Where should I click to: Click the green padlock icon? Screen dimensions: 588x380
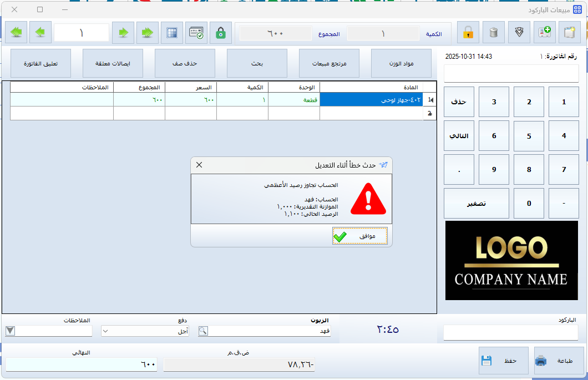coord(221,33)
